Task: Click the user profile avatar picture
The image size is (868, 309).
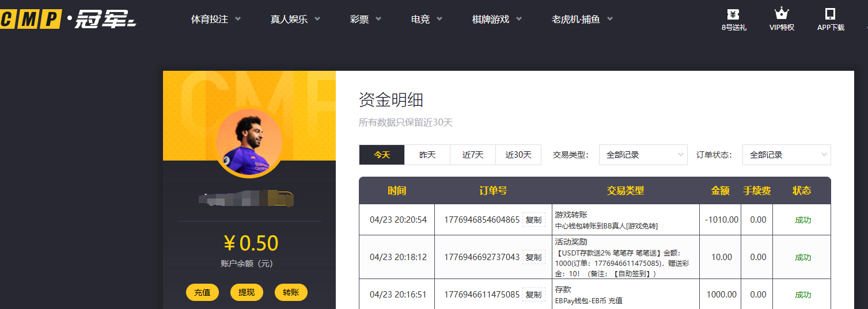Action: [x=249, y=142]
